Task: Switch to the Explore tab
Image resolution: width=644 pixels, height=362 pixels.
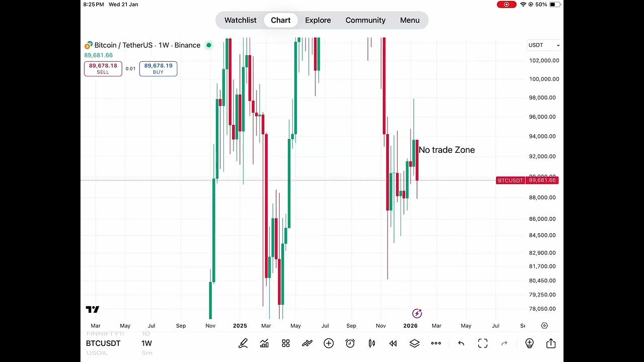Action: tap(318, 20)
